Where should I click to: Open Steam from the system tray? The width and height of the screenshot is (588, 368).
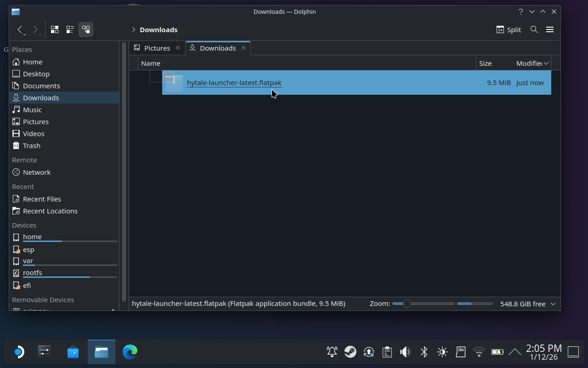tap(350, 351)
